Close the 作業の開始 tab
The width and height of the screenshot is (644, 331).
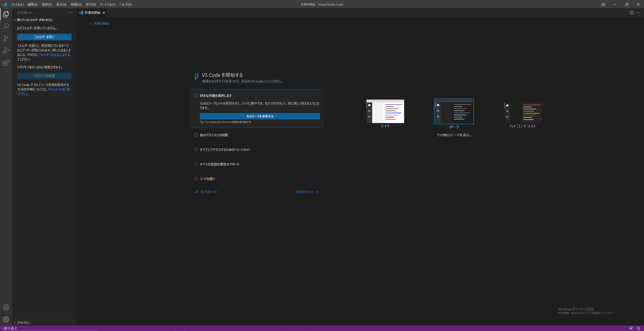(104, 13)
